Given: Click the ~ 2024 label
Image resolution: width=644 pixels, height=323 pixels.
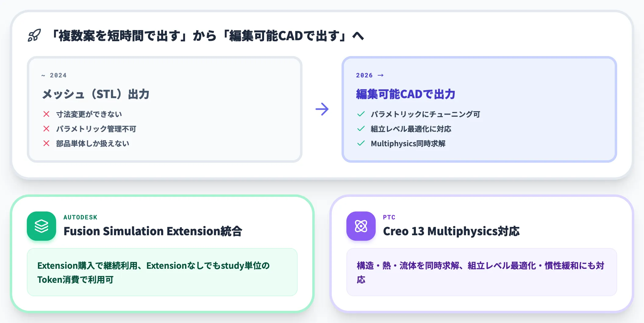Looking at the screenshot, I should pos(54,75).
